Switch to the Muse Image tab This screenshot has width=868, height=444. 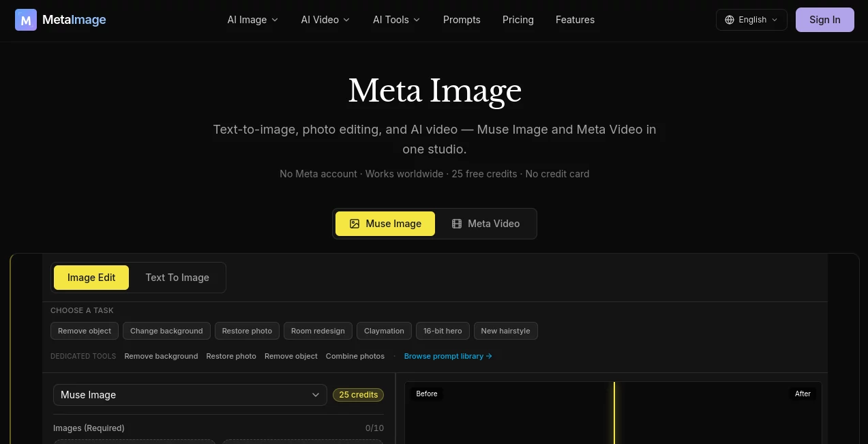click(x=385, y=224)
